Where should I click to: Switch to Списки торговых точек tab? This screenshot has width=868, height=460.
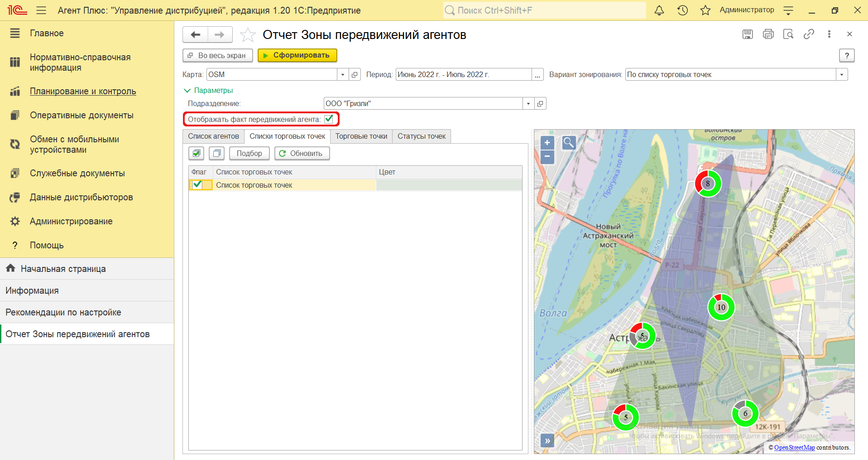coord(287,136)
